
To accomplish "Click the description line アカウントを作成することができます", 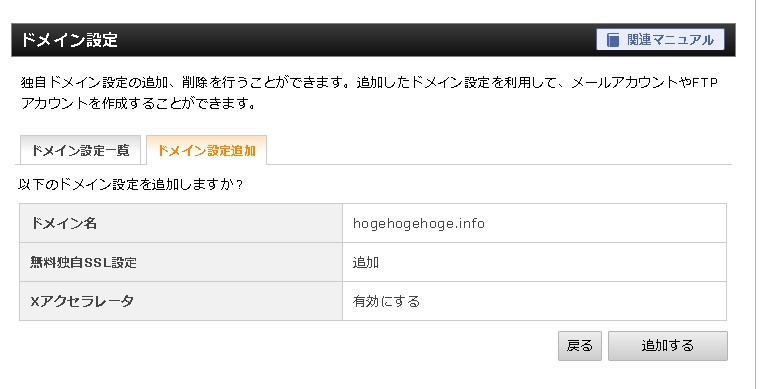I will tap(138, 103).
